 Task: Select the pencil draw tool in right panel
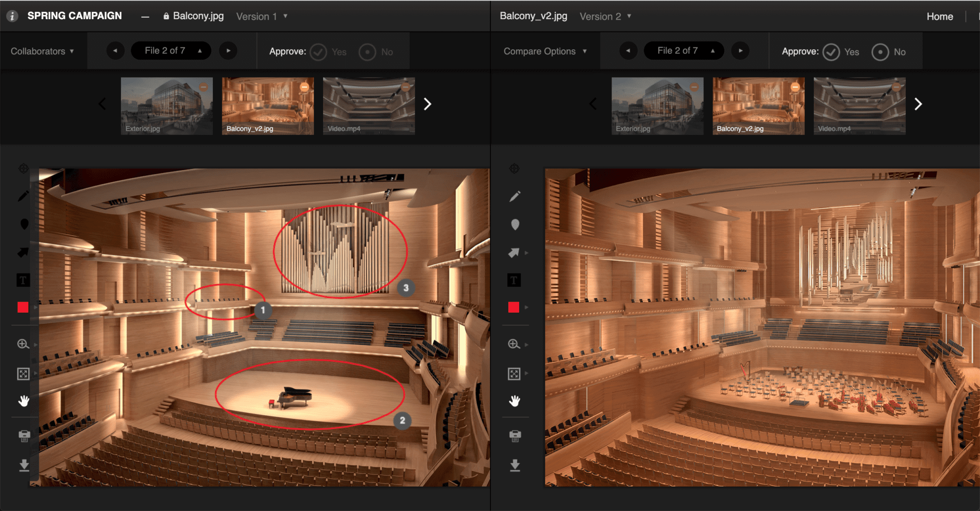click(x=514, y=196)
